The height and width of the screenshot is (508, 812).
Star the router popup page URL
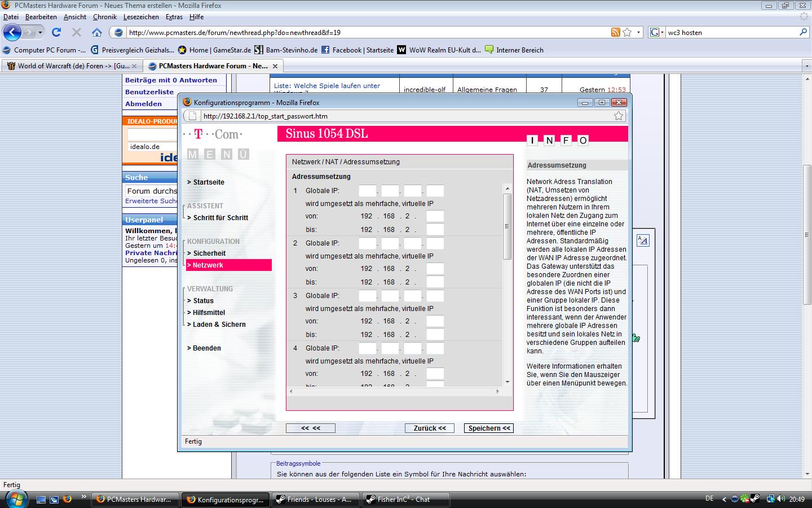coord(619,116)
